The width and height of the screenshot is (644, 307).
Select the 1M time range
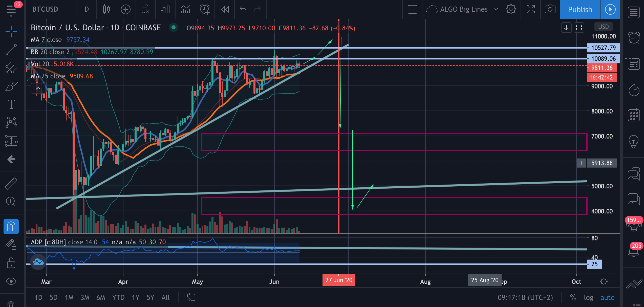pos(69,297)
